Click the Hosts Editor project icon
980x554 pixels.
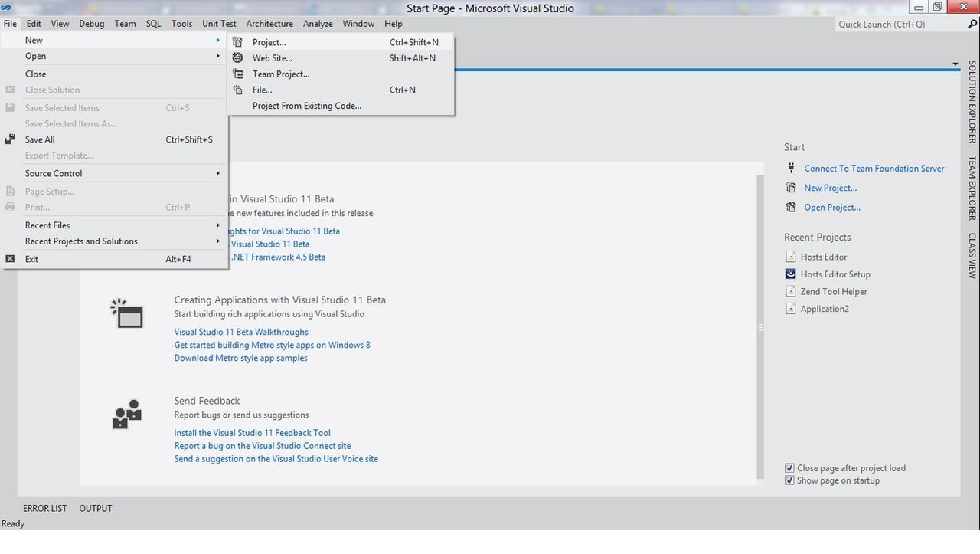coord(791,257)
